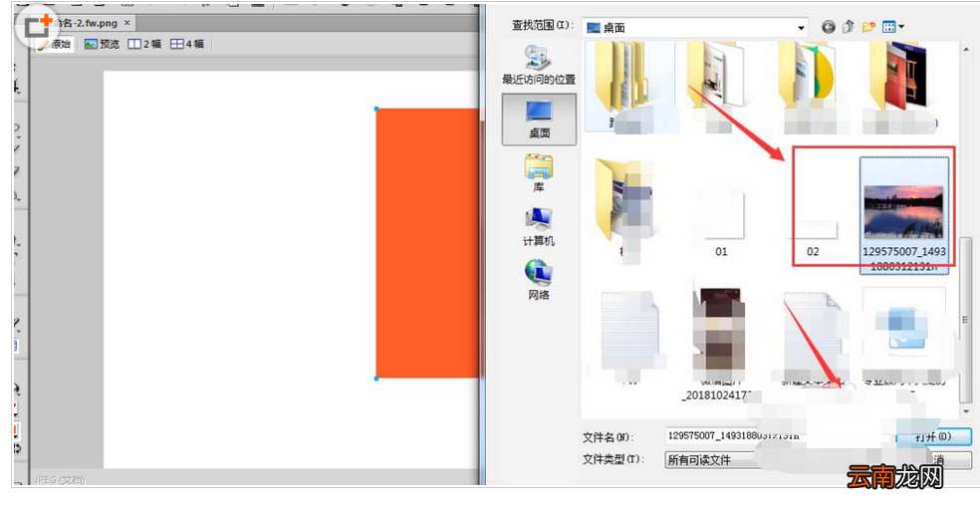Image resolution: width=980 pixels, height=505 pixels.
Task: Select 桌面 in places bar
Action: tap(539, 120)
